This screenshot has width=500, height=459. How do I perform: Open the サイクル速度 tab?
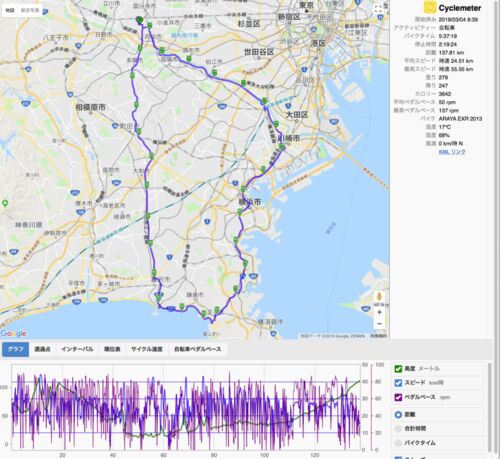coord(147,349)
